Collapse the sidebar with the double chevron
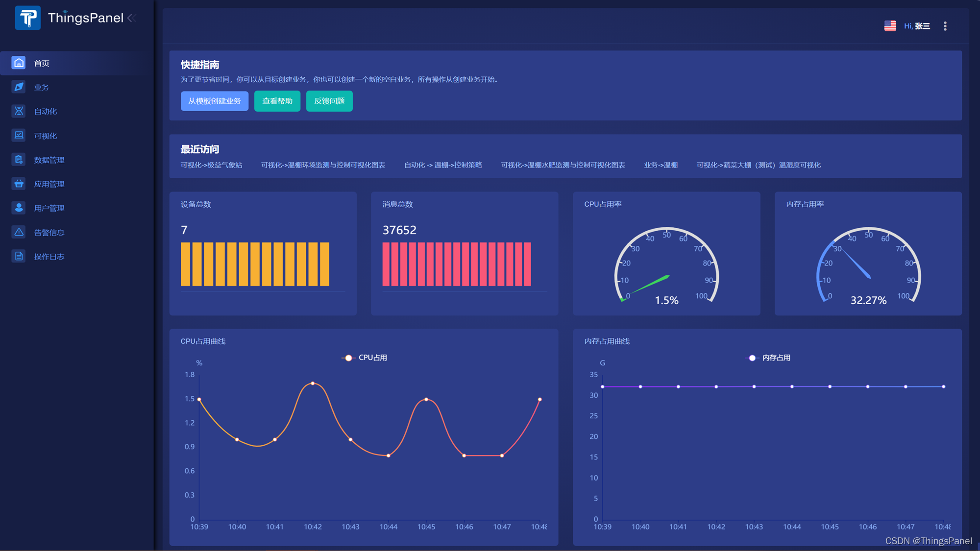980x551 pixels. pyautogui.click(x=131, y=18)
